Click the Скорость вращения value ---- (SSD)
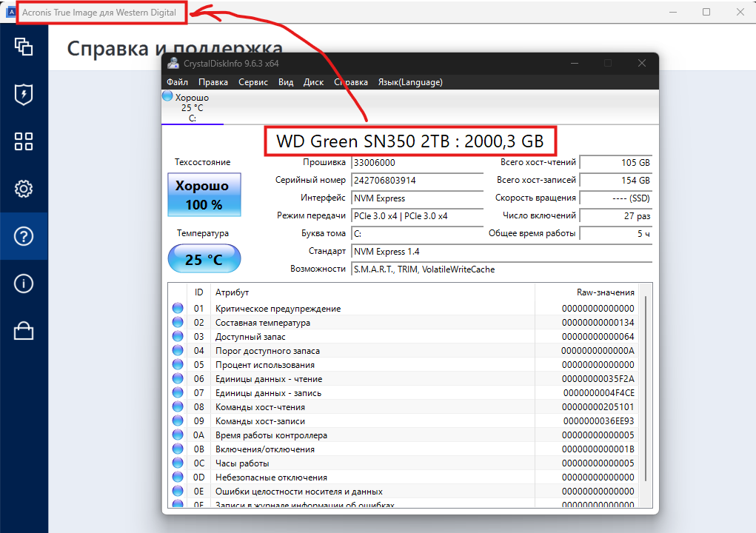This screenshot has height=533, width=756. coord(616,198)
